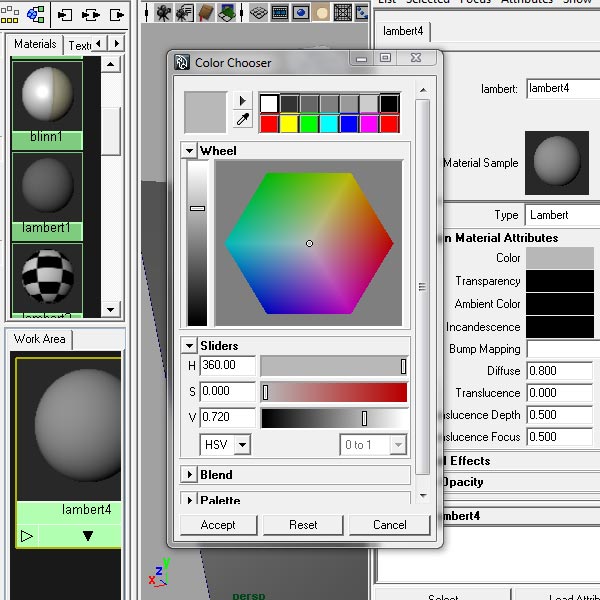Click the Reset button
Image resolution: width=600 pixels, height=600 pixels.
pos(303,525)
